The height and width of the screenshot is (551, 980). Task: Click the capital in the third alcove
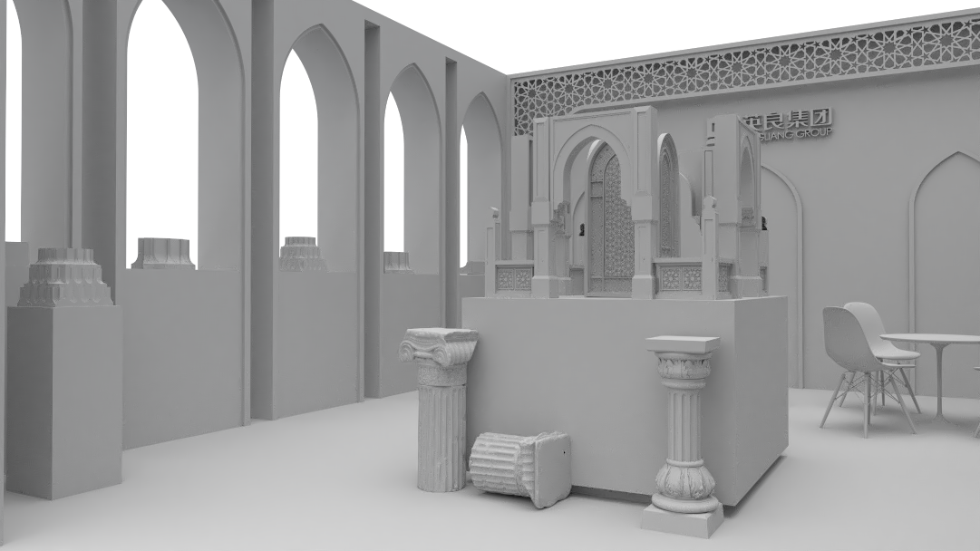coord(302,255)
